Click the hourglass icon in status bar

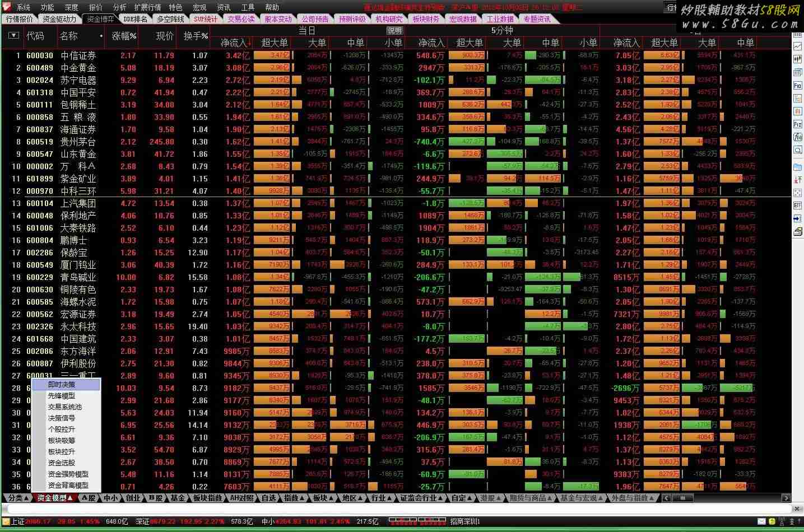coord(782,521)
